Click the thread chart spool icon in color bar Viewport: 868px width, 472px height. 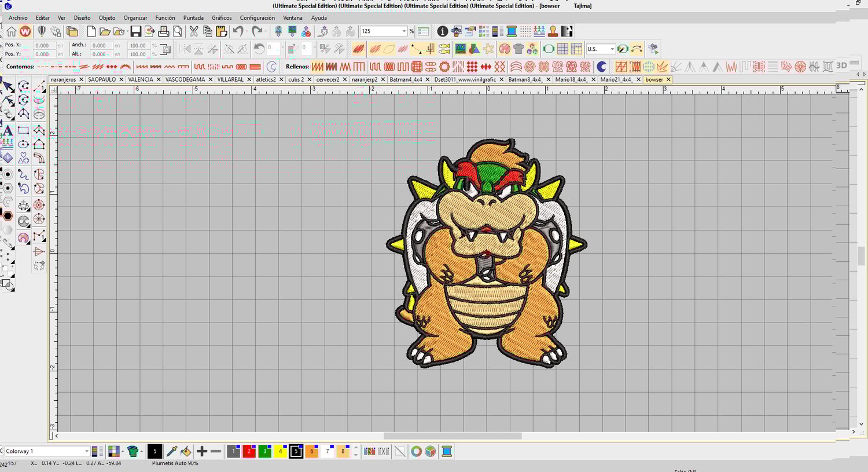tap(447, 451)
